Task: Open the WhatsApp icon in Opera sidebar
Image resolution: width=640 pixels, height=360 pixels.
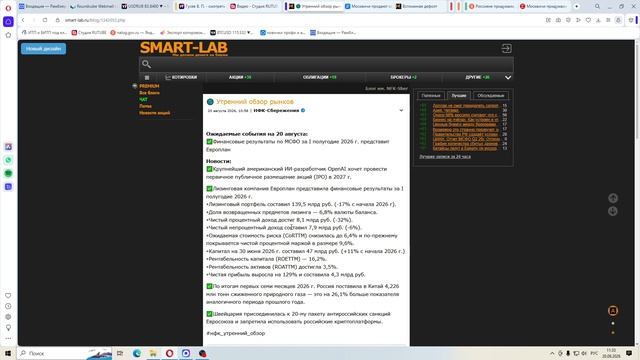Action: point(8,160)
